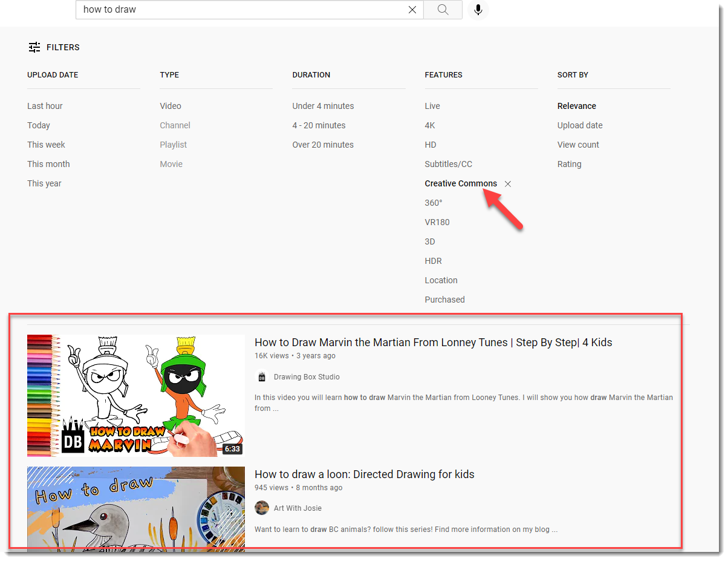Visit the Drawing Box Studio channel name
Viewport: 728px width, 561px height.
(x=307, y=377)
